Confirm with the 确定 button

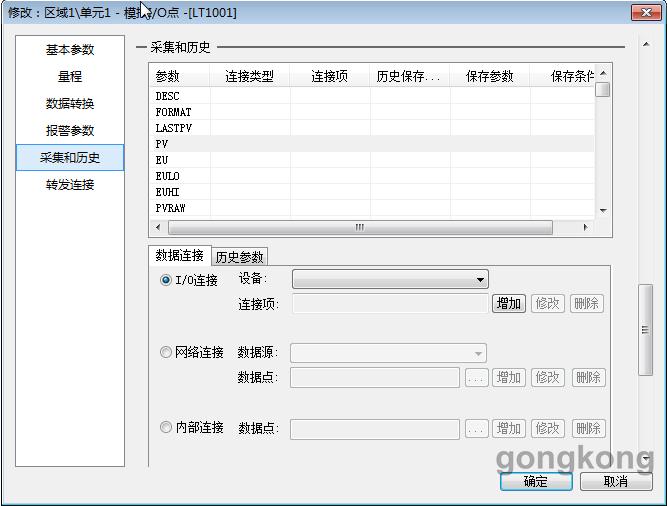536,482
